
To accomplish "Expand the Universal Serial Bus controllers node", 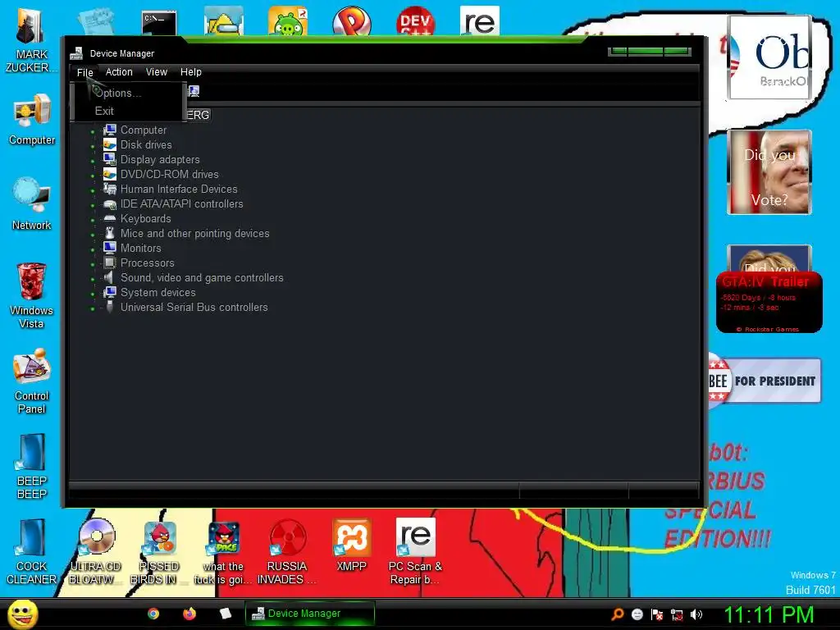I will (93, 308).
